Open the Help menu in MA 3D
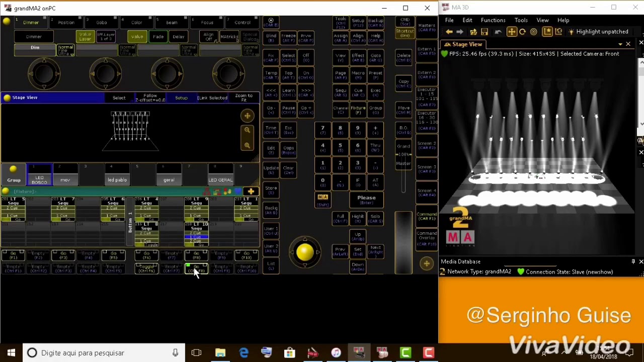 [x=563, y=20]
